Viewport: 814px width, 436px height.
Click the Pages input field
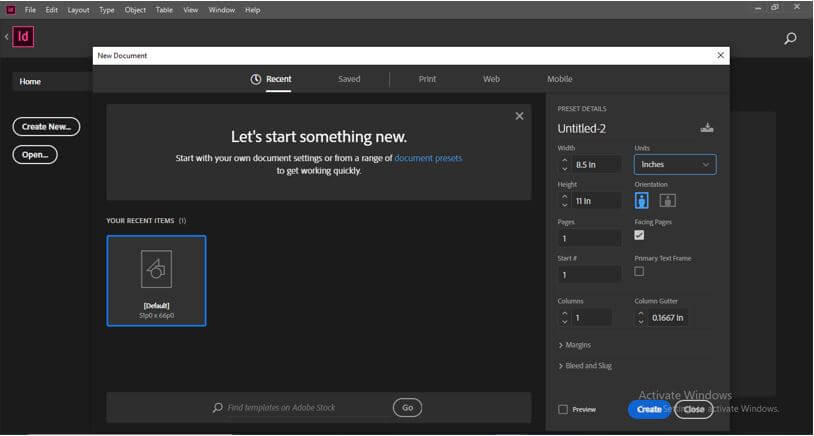[589, 239]
